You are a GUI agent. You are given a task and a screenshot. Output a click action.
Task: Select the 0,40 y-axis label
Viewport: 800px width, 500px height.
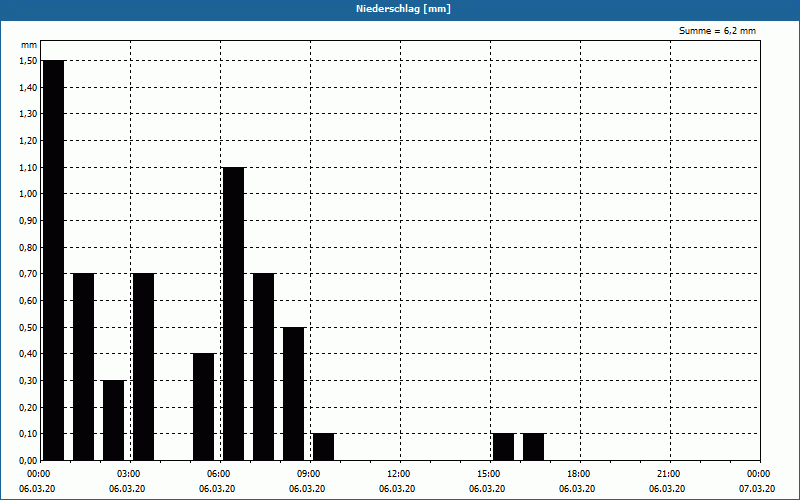click(x=28, y=354)
